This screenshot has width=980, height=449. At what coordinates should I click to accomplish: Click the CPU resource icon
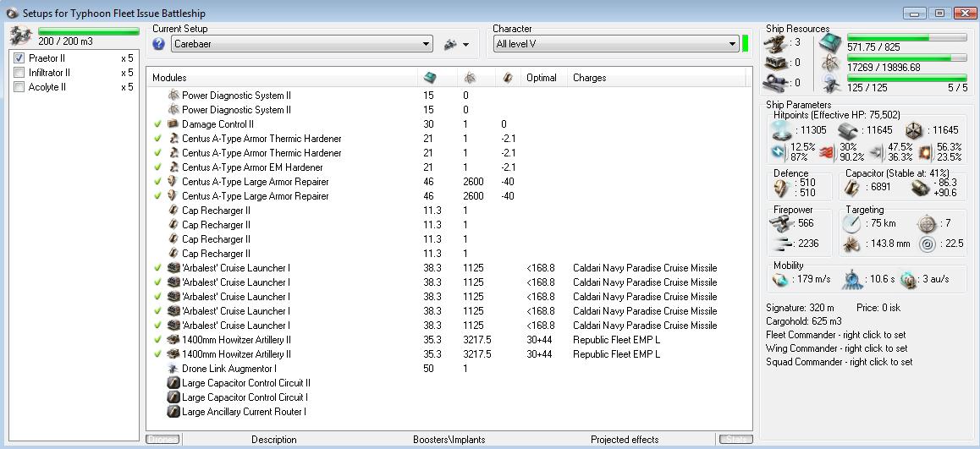[831, 41]
